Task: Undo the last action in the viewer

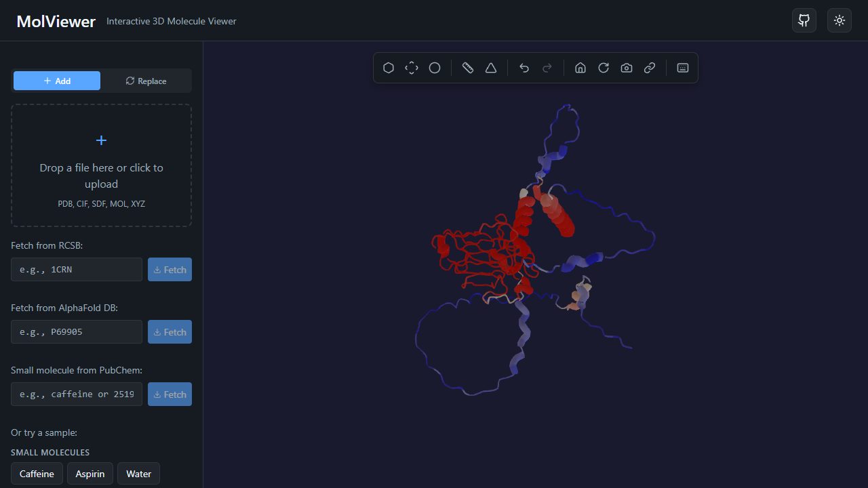Action: click(524, 68)
